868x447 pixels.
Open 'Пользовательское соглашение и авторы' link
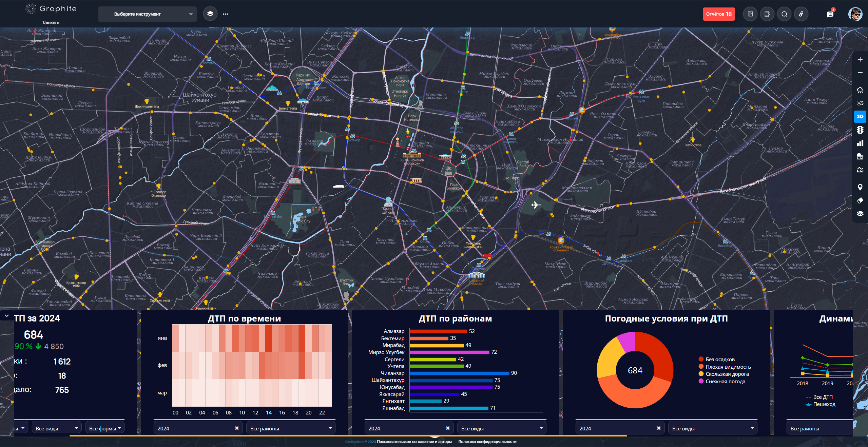click(414, 442)
